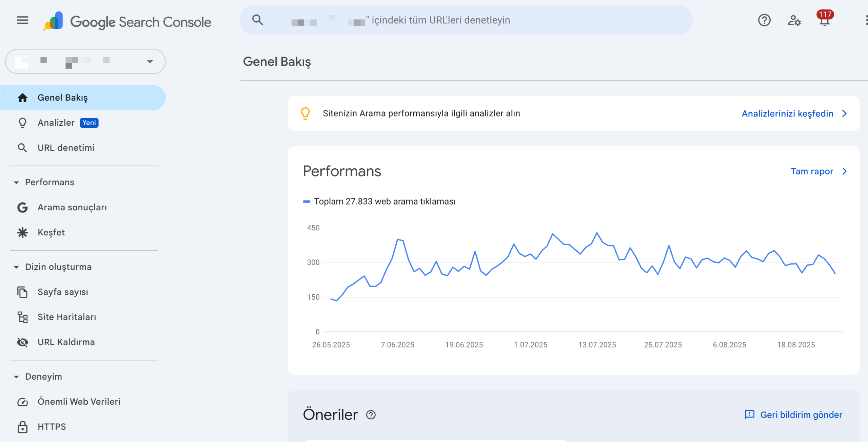Collapse the Performans sidebar section
Screen dimensions: 868x442
point(16,182)
